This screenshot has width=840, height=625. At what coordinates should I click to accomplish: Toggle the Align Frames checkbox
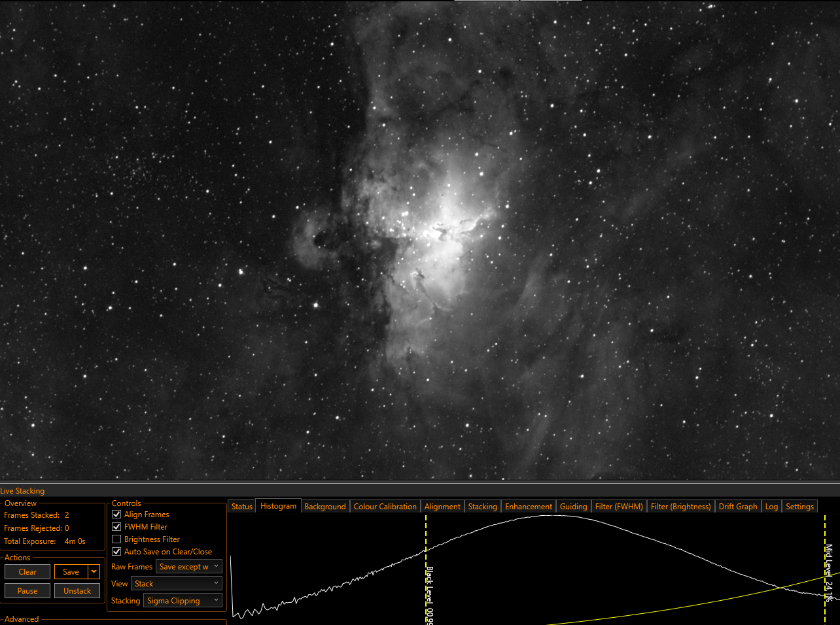pos(116,515)
